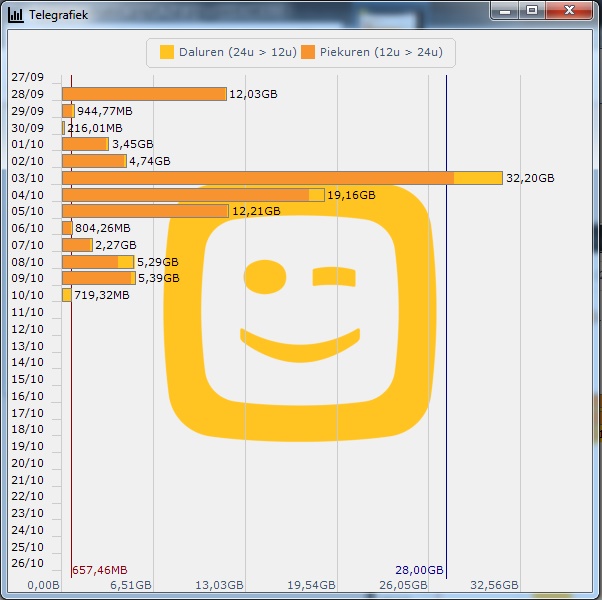Click the 12,03GB value label

click(x=253, y=94)
